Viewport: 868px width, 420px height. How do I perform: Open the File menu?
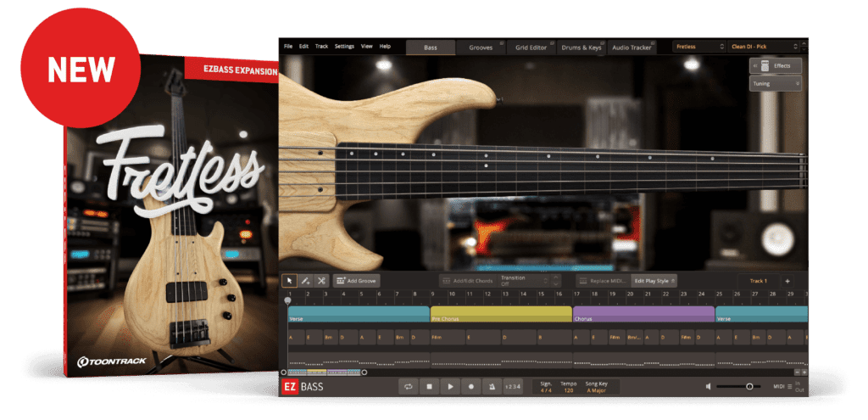(x=288, y=47)
